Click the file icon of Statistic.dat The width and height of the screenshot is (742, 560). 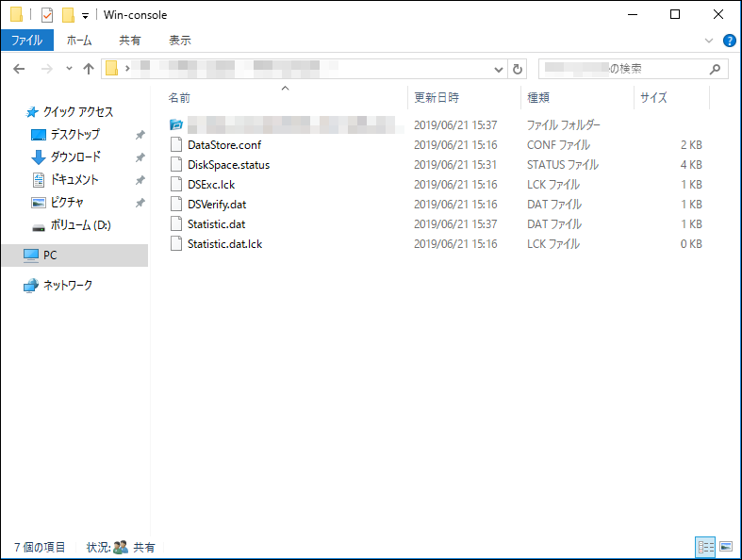point(176,224)
